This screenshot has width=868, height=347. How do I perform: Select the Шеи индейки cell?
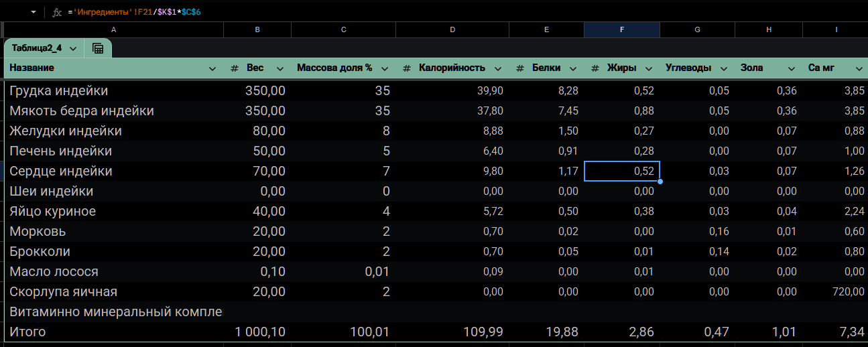[113, 191]
